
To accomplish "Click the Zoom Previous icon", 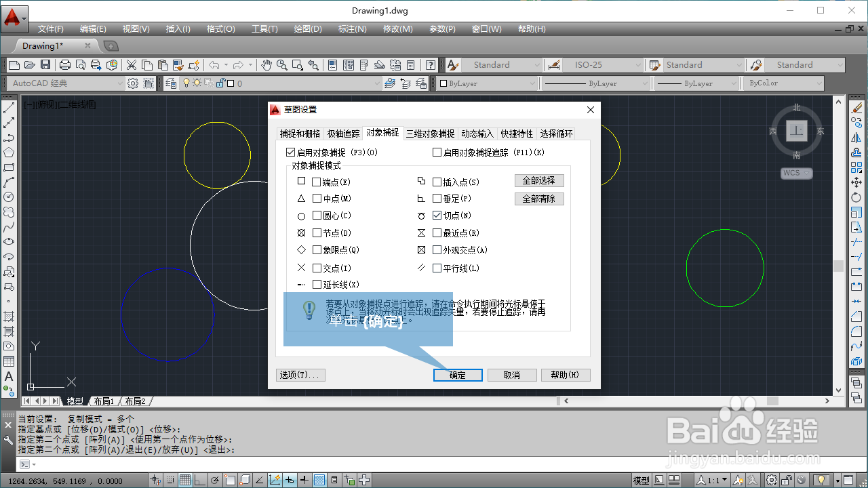I will click(x=313, y=65).
